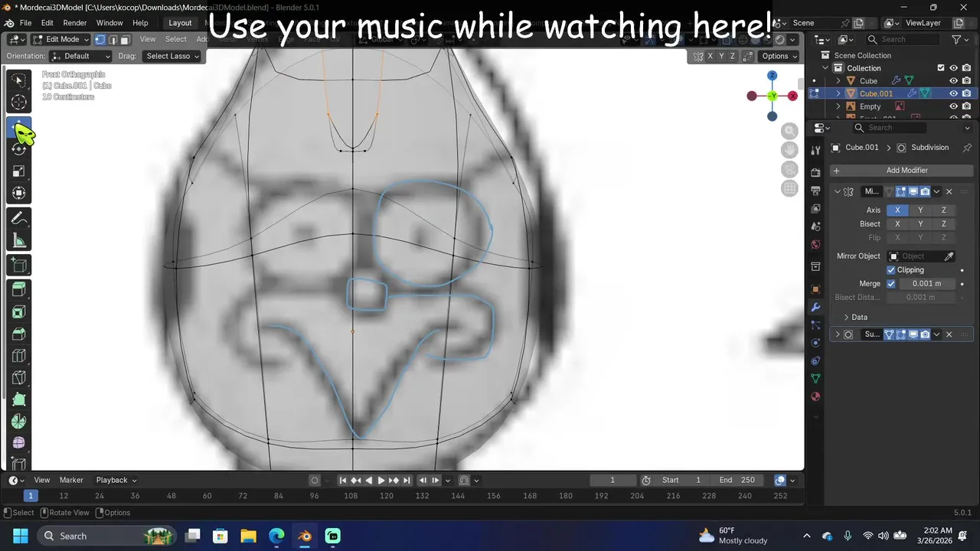Select the Loop Cut tool

tap(19, 356)
